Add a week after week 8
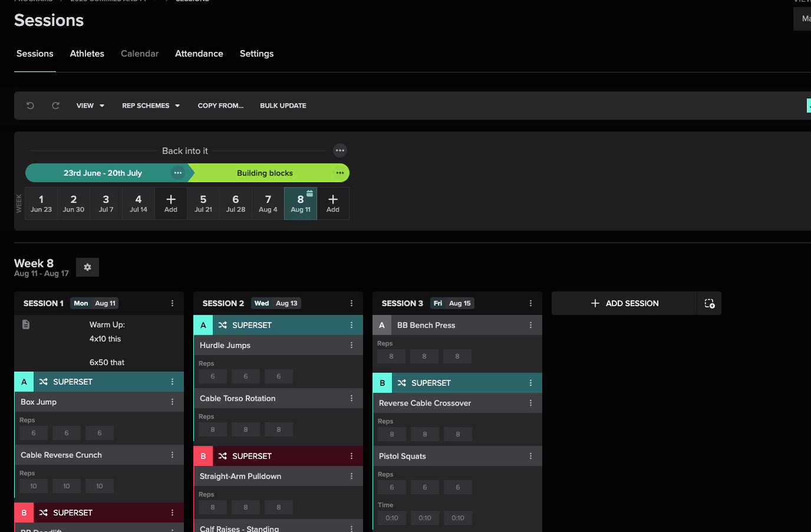811x532 pixels. coord(333,203)
